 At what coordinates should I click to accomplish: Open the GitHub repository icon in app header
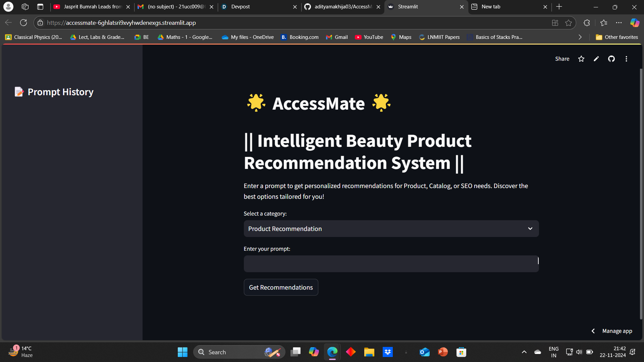611,59
